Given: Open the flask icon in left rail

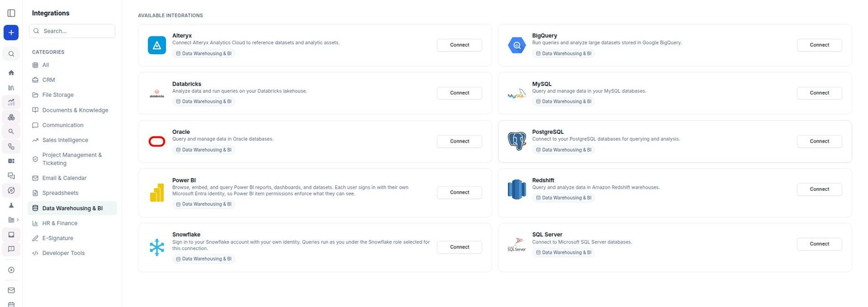Looking at the screenshot, I should [x=11, y=205].
